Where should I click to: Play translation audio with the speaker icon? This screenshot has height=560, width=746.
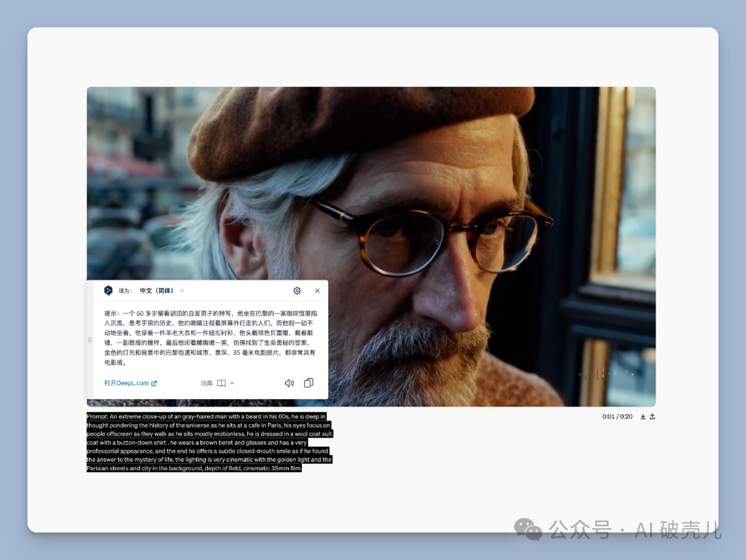click(x=289, y=383)
